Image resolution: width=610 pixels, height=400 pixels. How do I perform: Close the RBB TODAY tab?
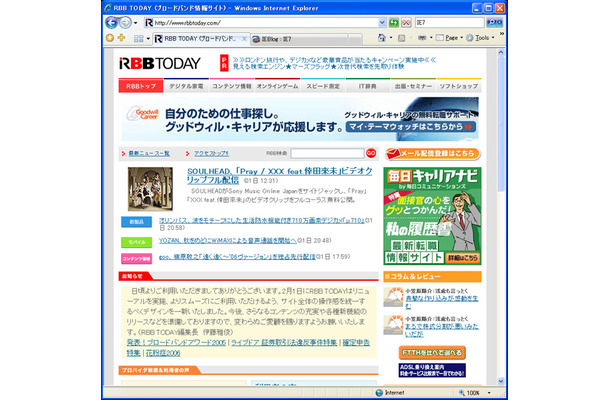tap(244, 39)
